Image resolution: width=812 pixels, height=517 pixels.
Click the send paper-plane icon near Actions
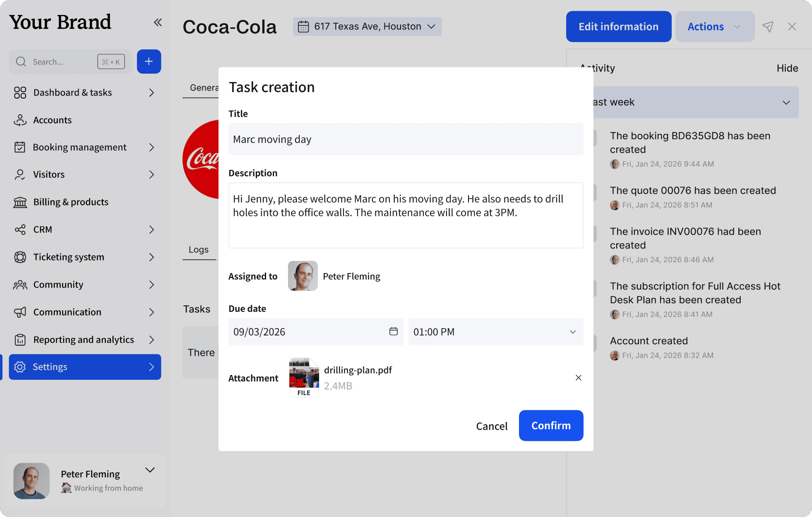(768, 26)
